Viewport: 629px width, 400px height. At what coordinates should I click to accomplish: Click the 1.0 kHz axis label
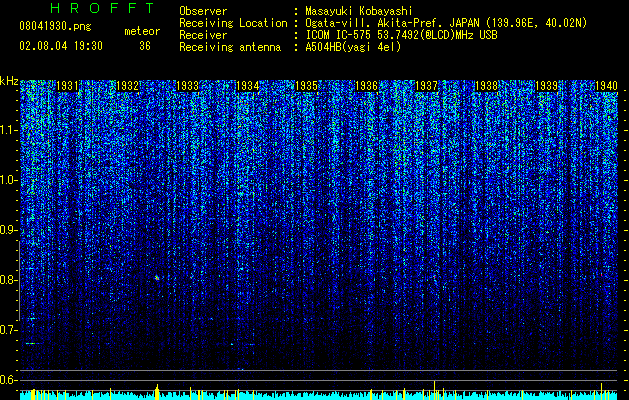(9, 180)
